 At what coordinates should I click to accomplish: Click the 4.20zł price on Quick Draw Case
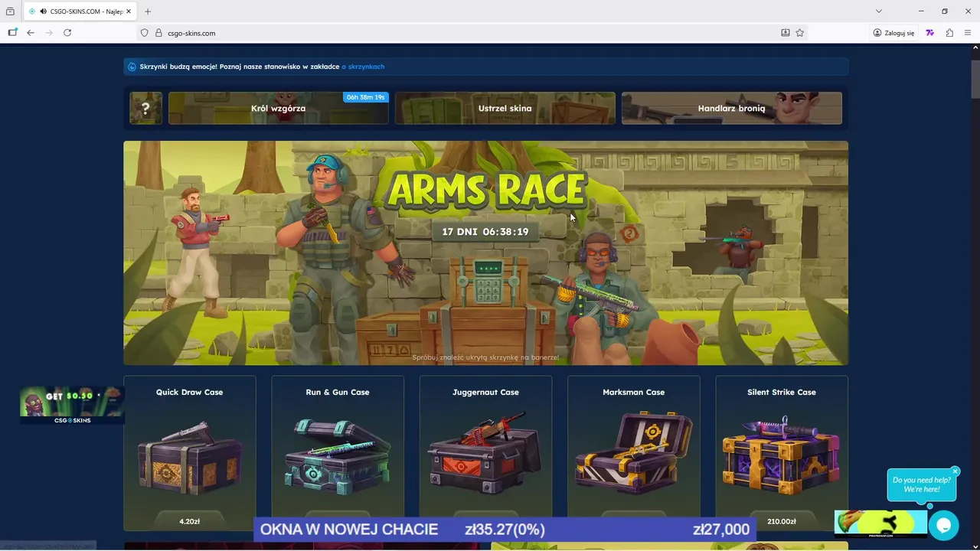pos(190,521)
